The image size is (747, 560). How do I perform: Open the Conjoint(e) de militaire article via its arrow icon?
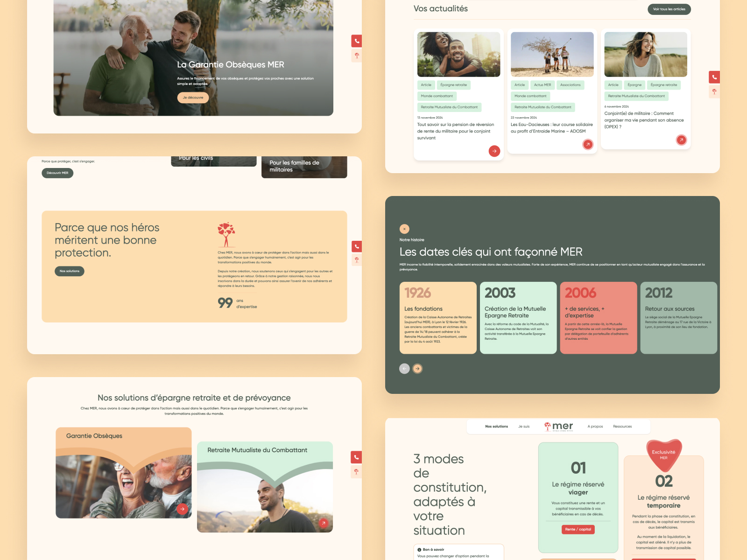(x=681, y=140)
